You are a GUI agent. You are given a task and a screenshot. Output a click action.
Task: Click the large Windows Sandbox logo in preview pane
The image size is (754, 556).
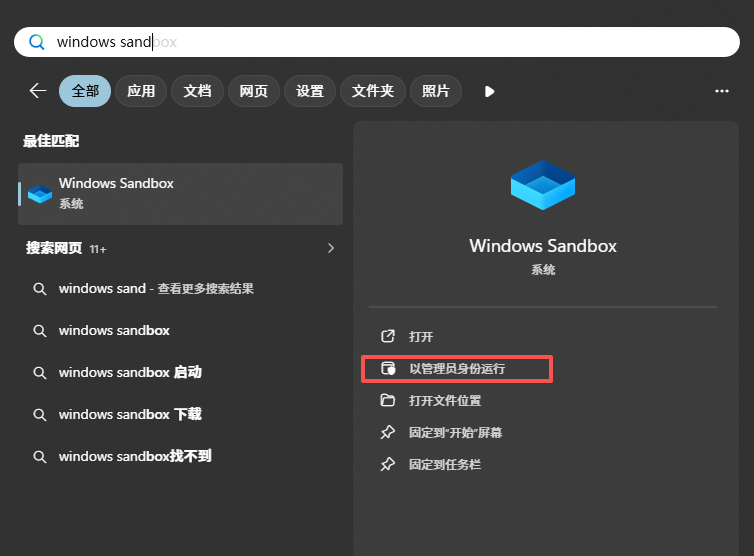[x=543, y=185]
